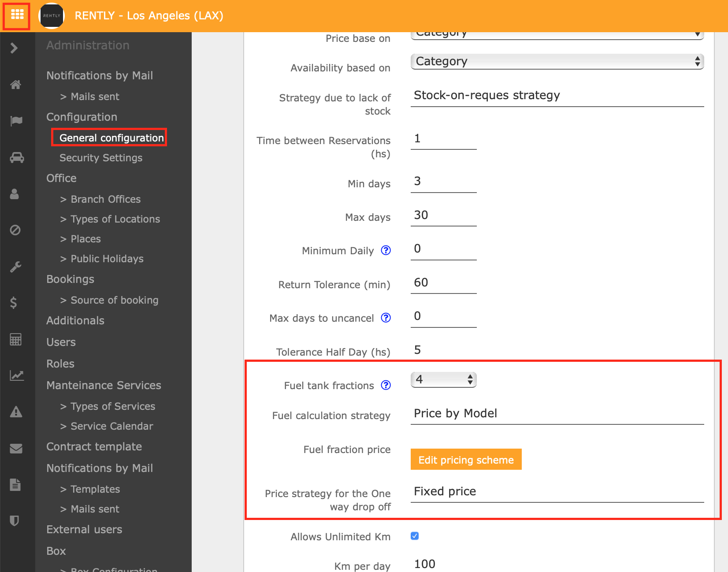Open the envelope mail icon in sidebar
Viewport: 728px width, 572px height.
point(16,449)
